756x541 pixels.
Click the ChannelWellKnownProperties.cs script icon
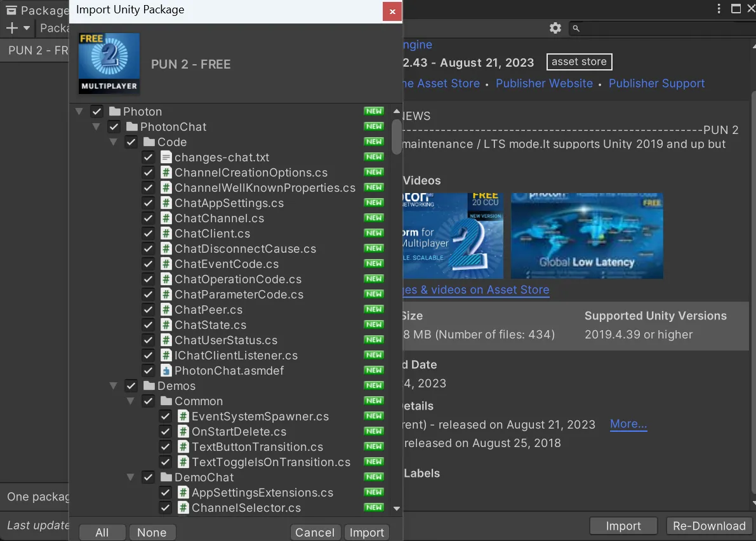[x=166, y=187]
